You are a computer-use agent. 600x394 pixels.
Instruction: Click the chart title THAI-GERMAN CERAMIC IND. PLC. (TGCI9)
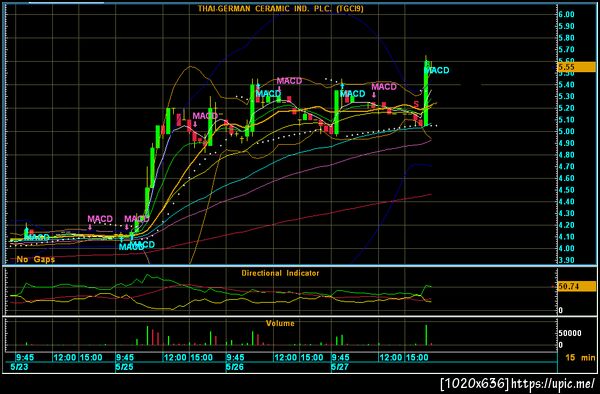pos(280,8)
